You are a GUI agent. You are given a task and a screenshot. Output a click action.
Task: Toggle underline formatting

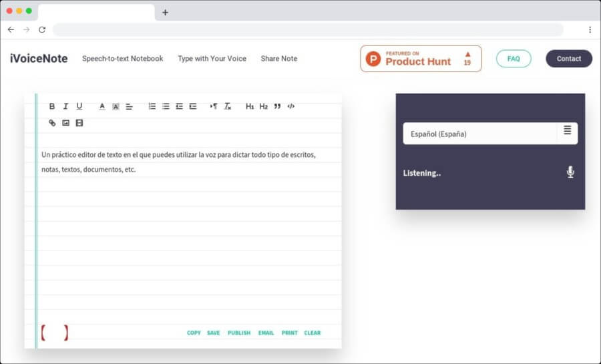coord(79,106)
